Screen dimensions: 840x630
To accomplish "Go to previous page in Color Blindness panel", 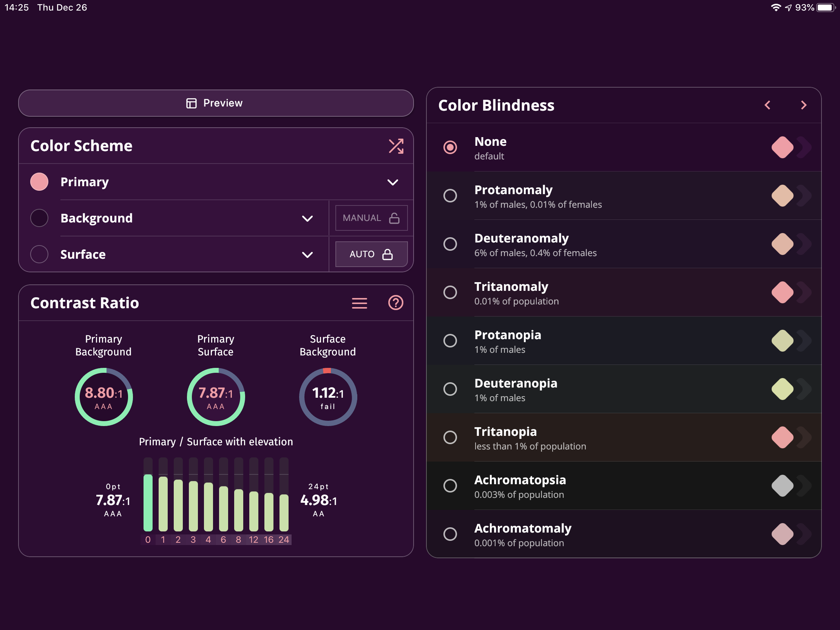I will 767,105.
